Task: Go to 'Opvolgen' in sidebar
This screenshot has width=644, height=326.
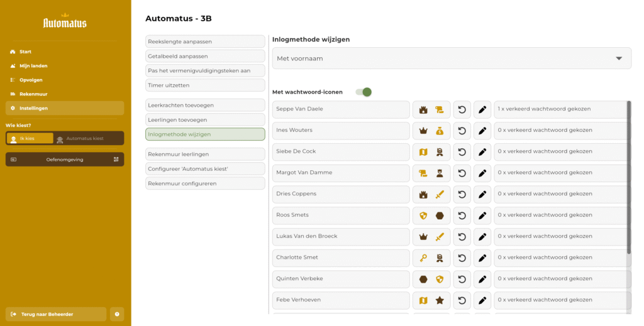Action: (31, 80)
